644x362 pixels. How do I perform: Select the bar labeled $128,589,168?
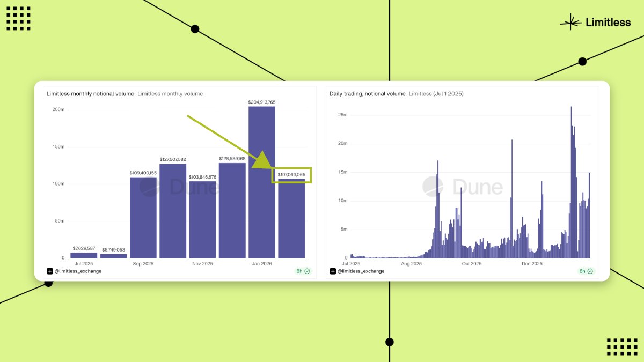(x=232, y=210)
